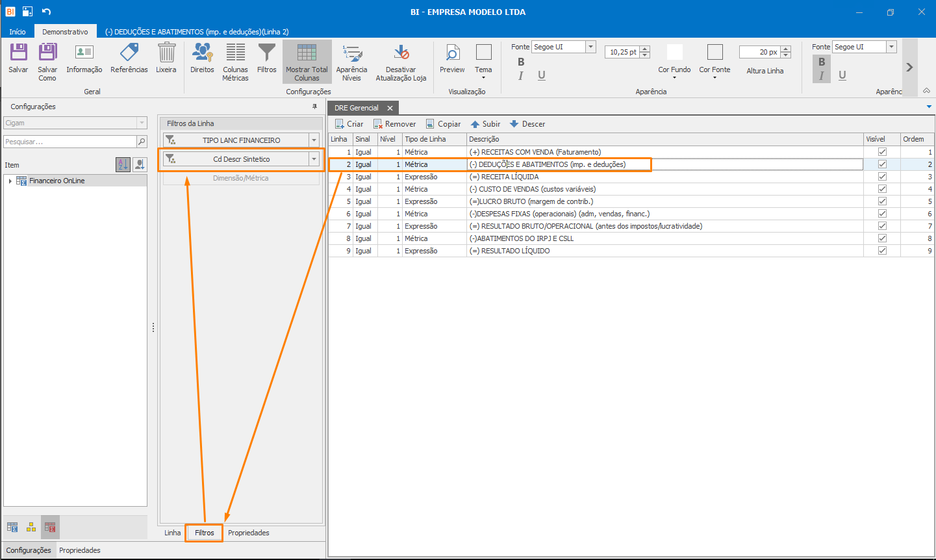Expand more ribbon options with right chevron
This screenshot has width=936, height=560.
coord(909,67)
